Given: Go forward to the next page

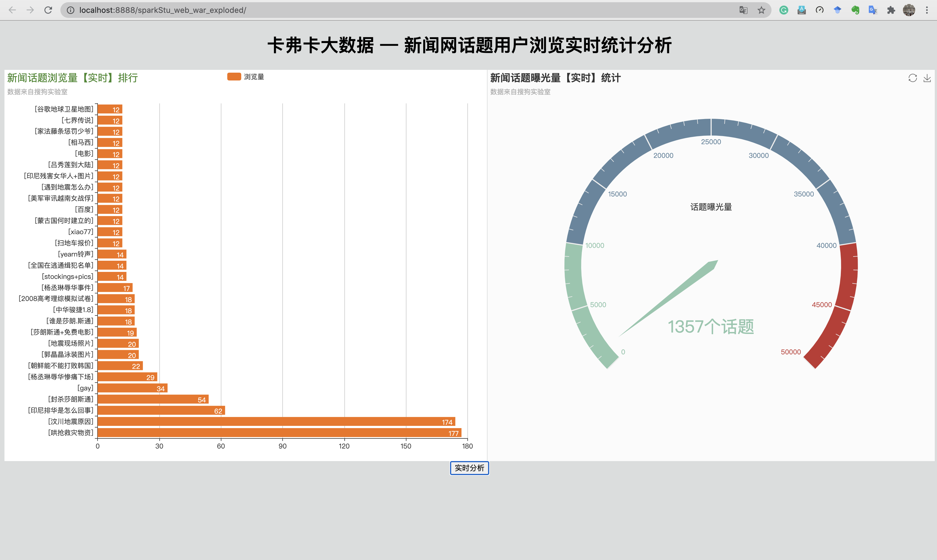Looking at the screenshot, I should pos(30,10).
